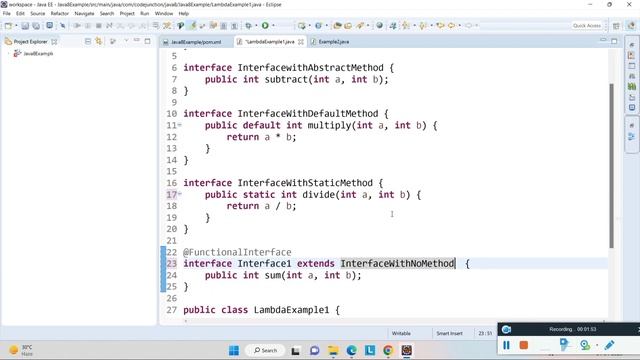Open the Window menu

[164, 13]
